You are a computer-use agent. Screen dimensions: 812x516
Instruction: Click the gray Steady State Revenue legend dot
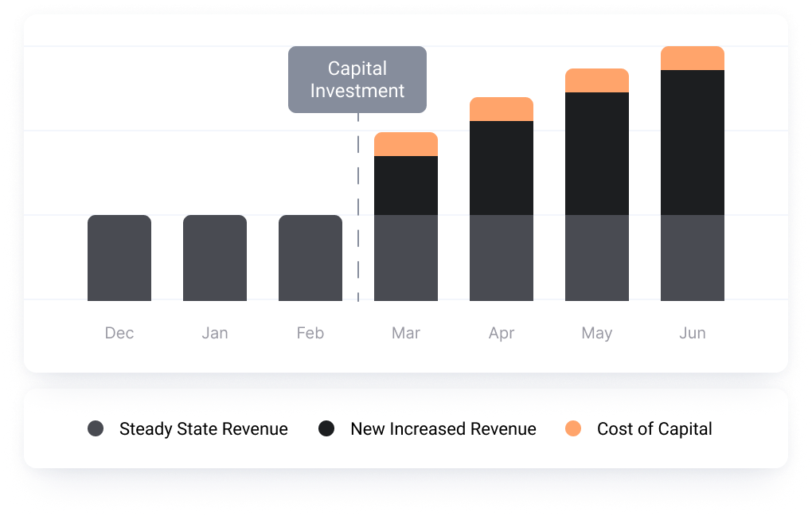(x=96, y=429)
